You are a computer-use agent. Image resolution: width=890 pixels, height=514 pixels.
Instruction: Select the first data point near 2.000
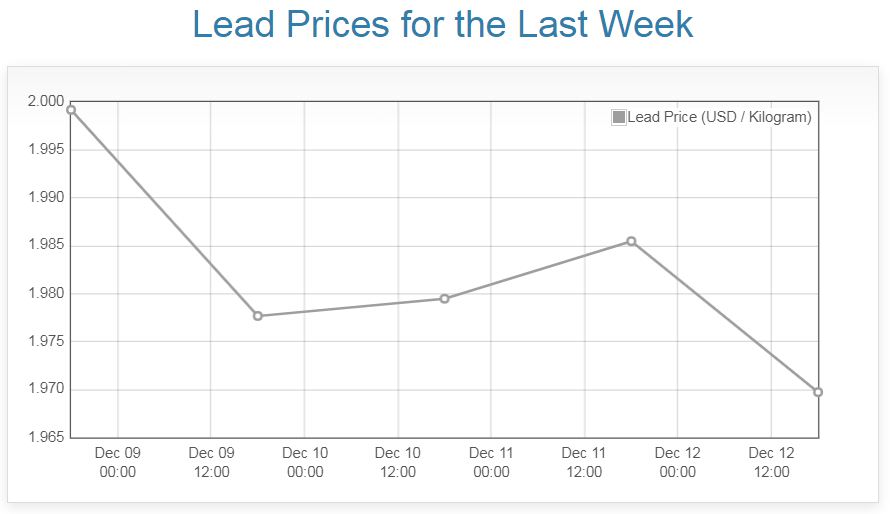71,110
